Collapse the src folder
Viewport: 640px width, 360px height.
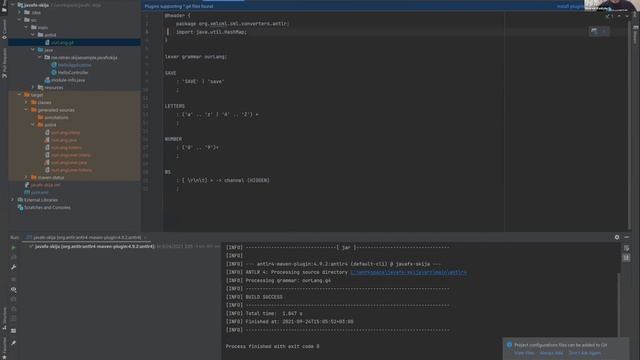(x=20, y=20)
